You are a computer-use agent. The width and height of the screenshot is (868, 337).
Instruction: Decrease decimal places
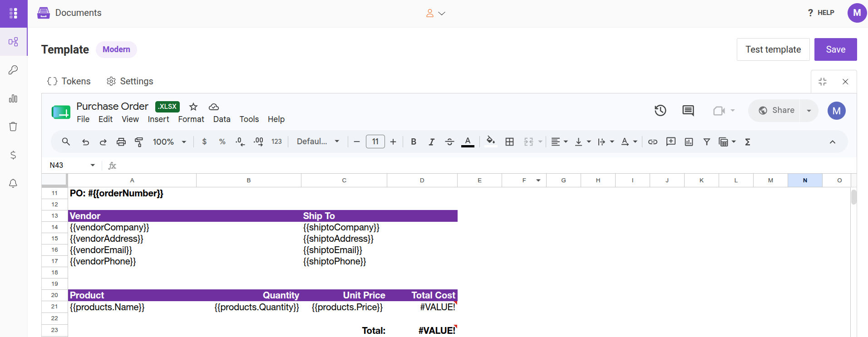point(240,142)
